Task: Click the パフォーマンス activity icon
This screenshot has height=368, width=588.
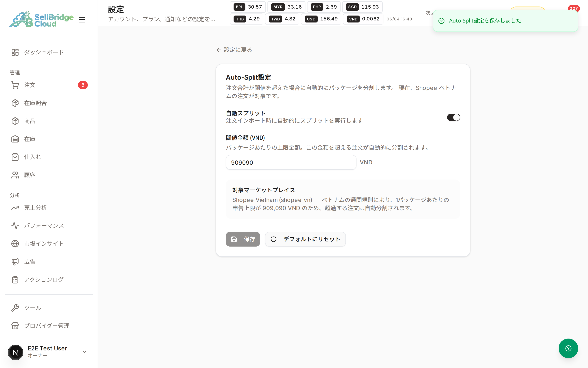Action: pyautogui.click(x=15, y=226)
